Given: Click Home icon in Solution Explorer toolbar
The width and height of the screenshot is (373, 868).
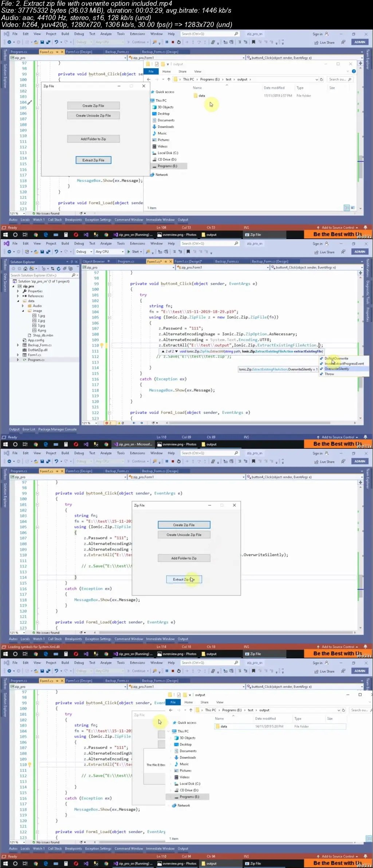Looking at the screenshot, I should coord(25,269).
